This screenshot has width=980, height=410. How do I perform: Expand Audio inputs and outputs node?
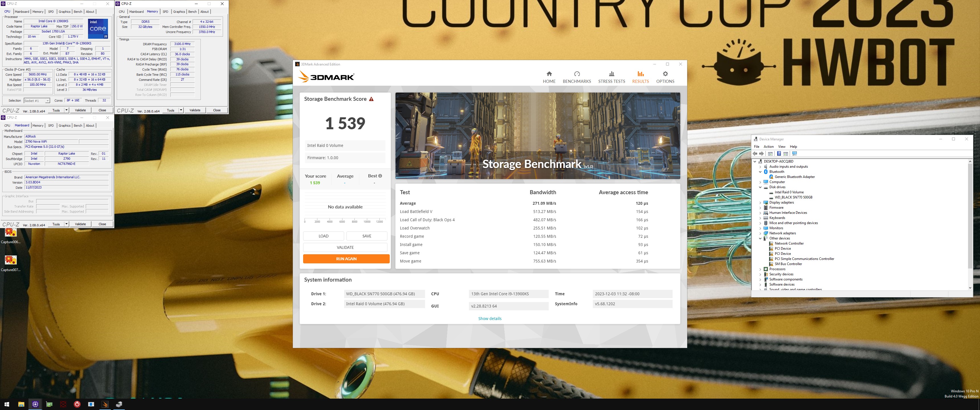point(760,167)
